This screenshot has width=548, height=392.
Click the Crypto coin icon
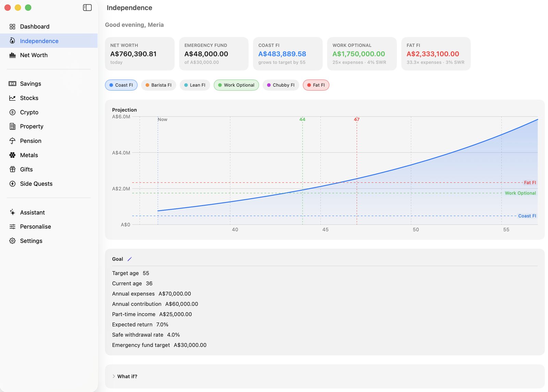12,112
